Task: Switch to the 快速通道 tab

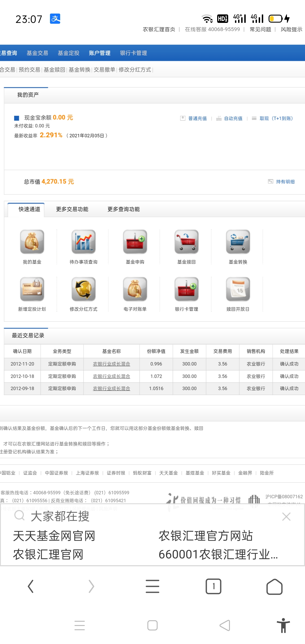Action: coord(29,209)
